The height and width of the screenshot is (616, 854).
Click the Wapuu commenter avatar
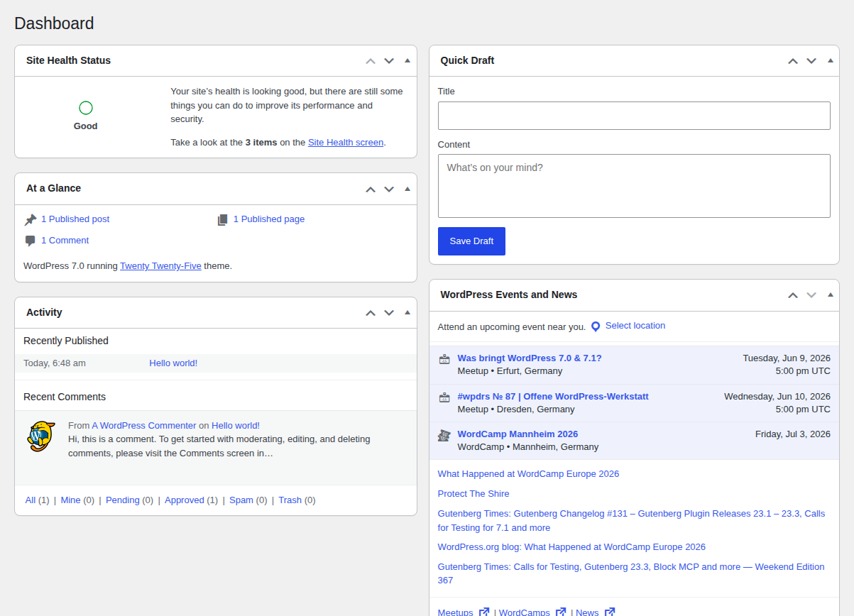41,436
